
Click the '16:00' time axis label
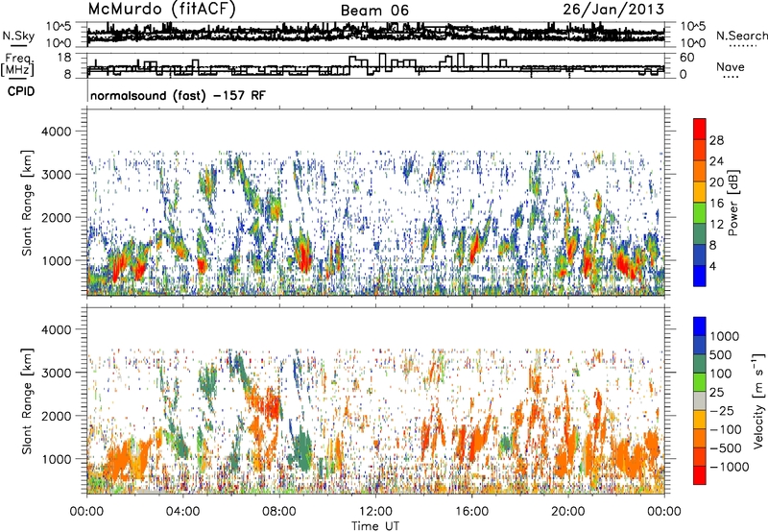[471, 512]
